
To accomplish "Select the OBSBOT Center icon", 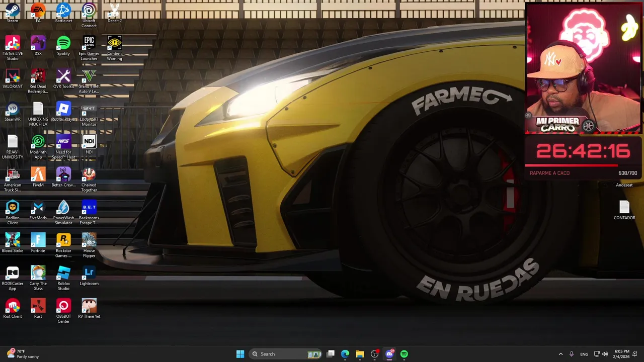I will (63, 311).
